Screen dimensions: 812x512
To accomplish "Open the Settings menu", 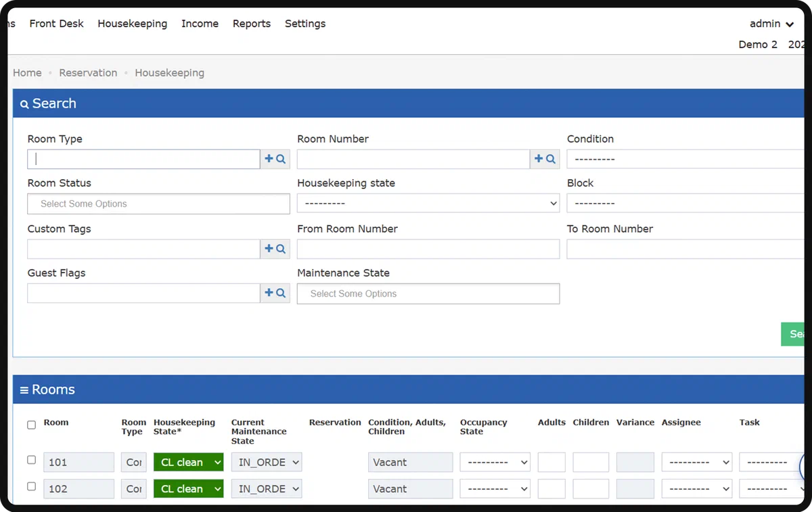I will click(305, 24).
